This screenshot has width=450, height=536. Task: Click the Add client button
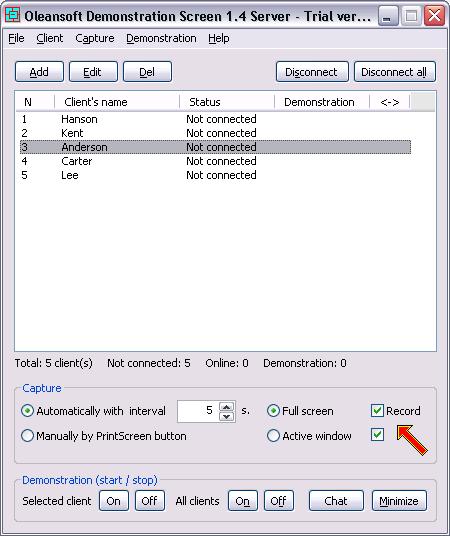(39, 72)
